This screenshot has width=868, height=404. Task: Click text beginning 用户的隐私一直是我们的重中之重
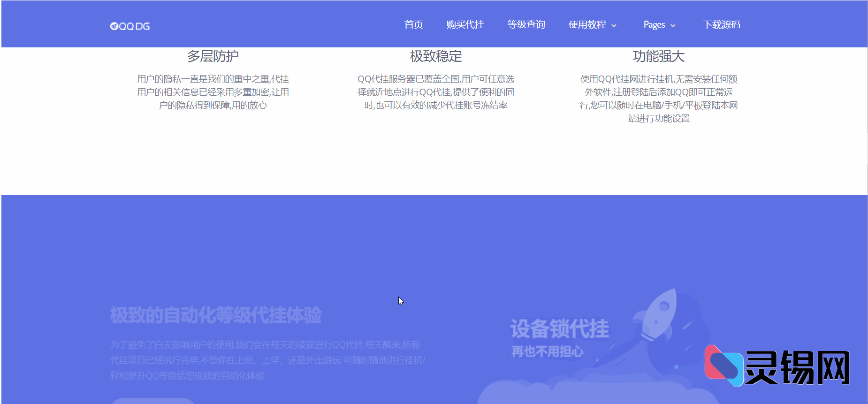[x=213, y=92]
